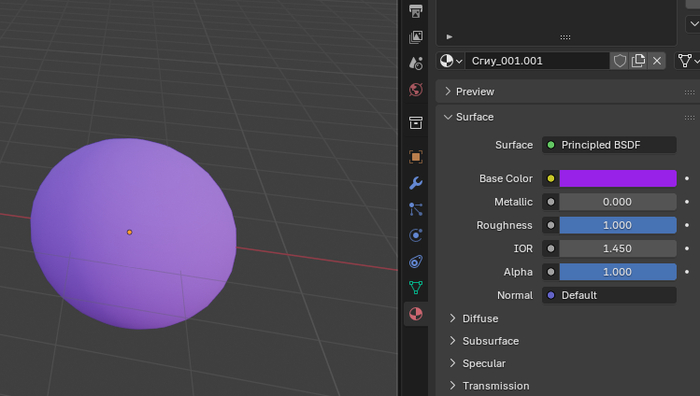Click the Base Color yellow socket dot
The image size is (700, 396).
tap(551, 178)
